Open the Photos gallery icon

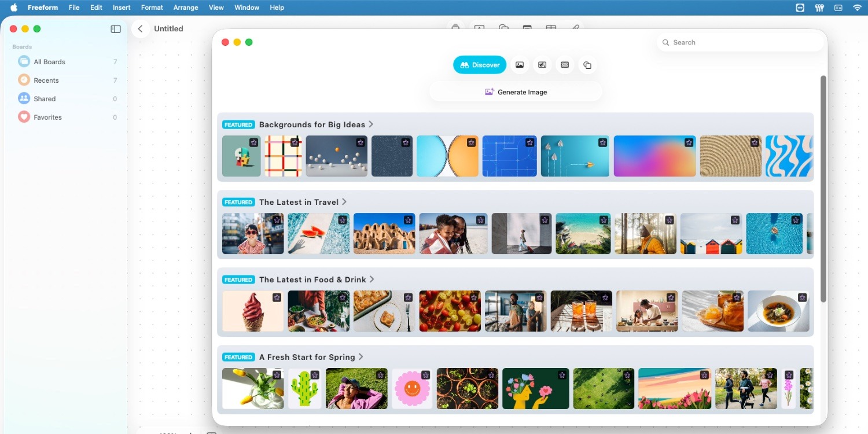pyautogui.click(x=519, y=64)
